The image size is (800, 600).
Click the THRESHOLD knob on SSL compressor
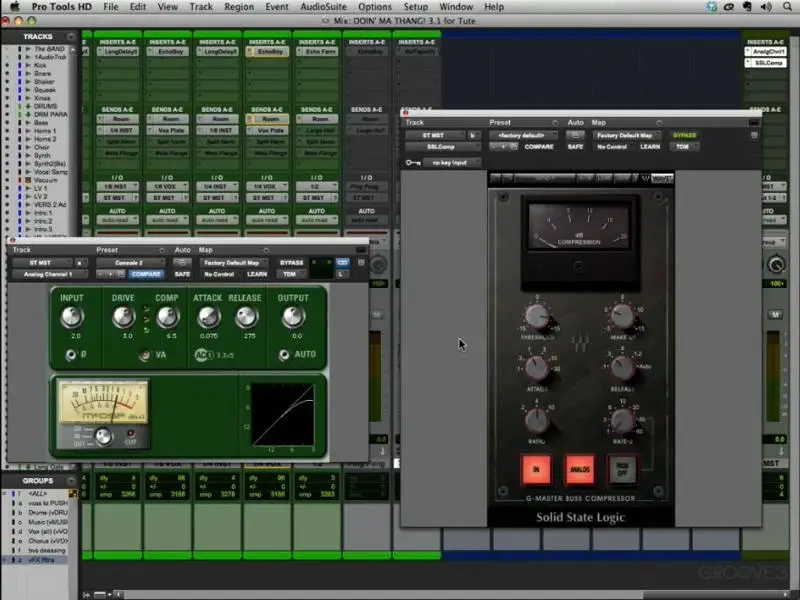[537, 316]
